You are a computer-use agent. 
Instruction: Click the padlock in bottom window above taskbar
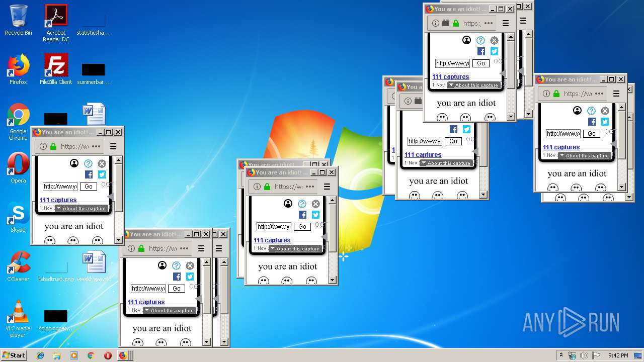(141, 248)
